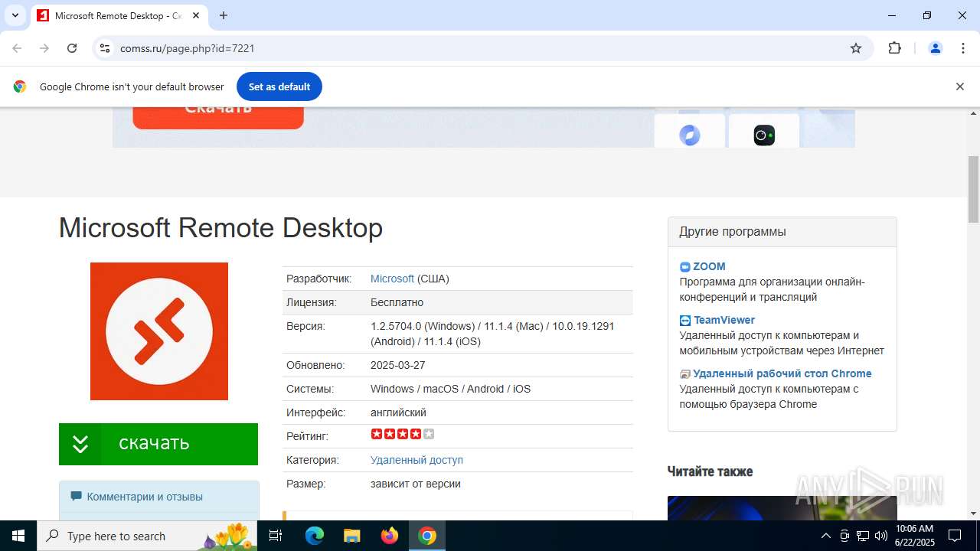Click the Бесплатно license value

(x=397, y=302)
